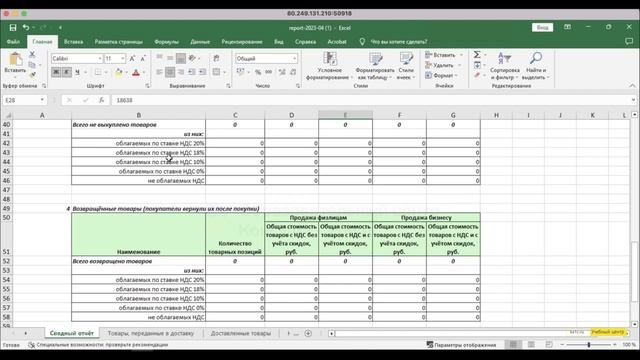Open the font color dropdown arrow
Viewport: 640px width, 360px height.
click(144, 73)
